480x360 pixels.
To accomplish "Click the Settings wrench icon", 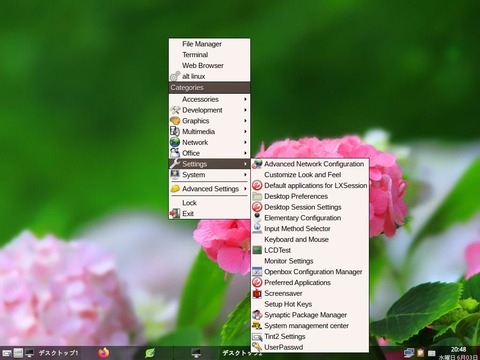I will (x=175, y=164).
